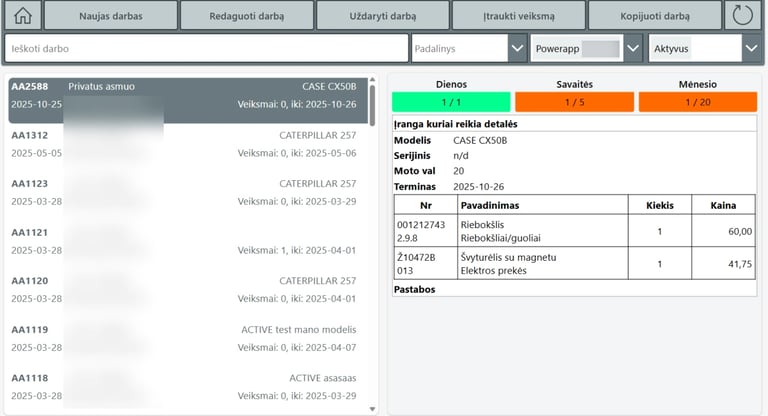Viewport: 768px width, 416px height.
Task: Click the Terminas value 2025-10-26
Action: click(478, 187)
